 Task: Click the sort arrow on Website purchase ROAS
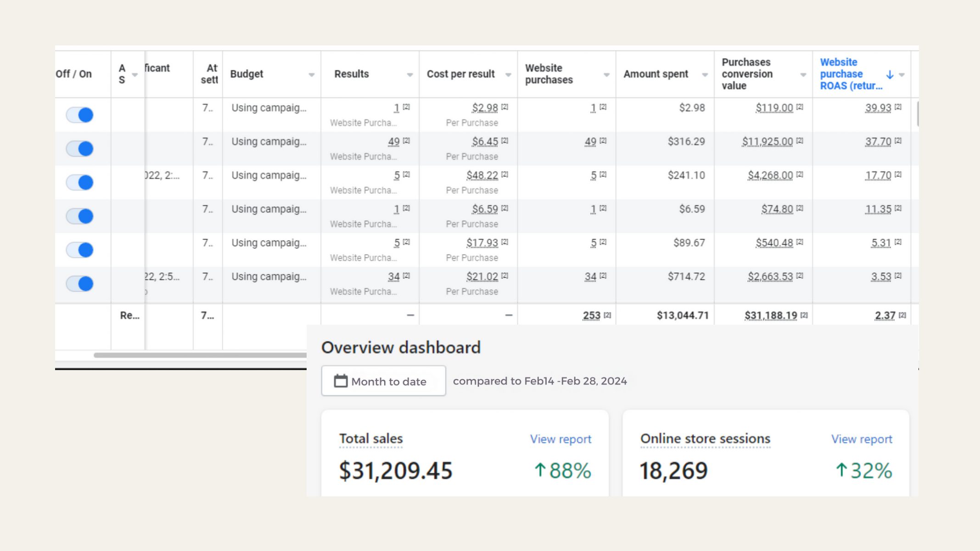click(x=890, y=74)
